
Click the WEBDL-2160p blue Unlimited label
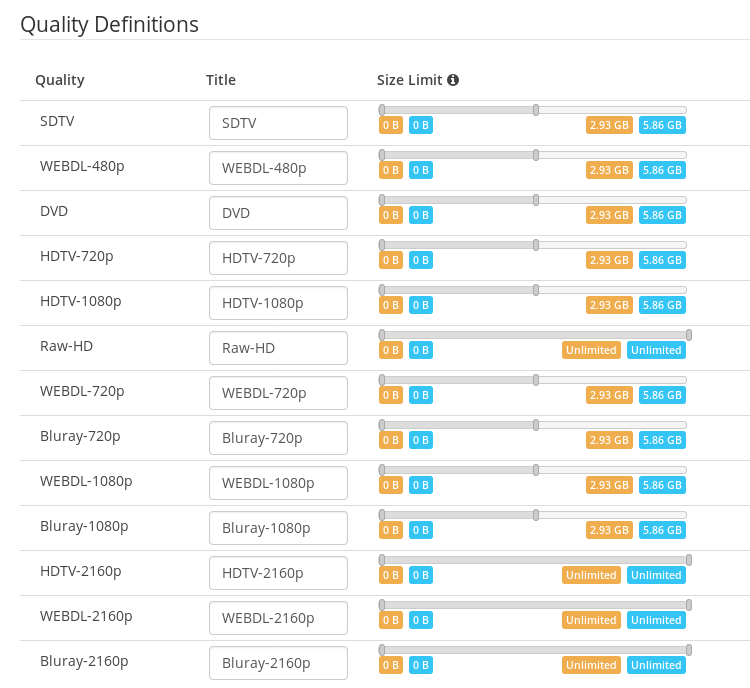point(656,620)
